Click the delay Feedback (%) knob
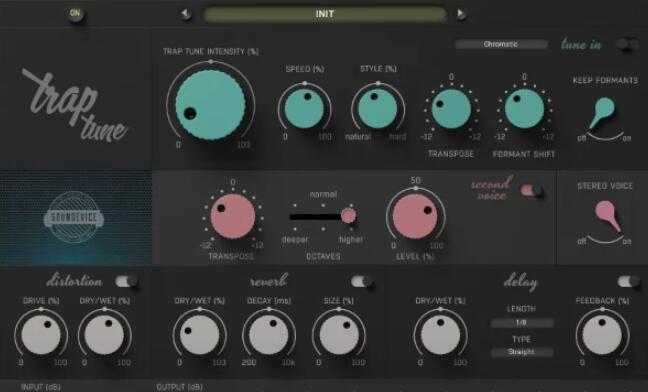 point(602,335)
